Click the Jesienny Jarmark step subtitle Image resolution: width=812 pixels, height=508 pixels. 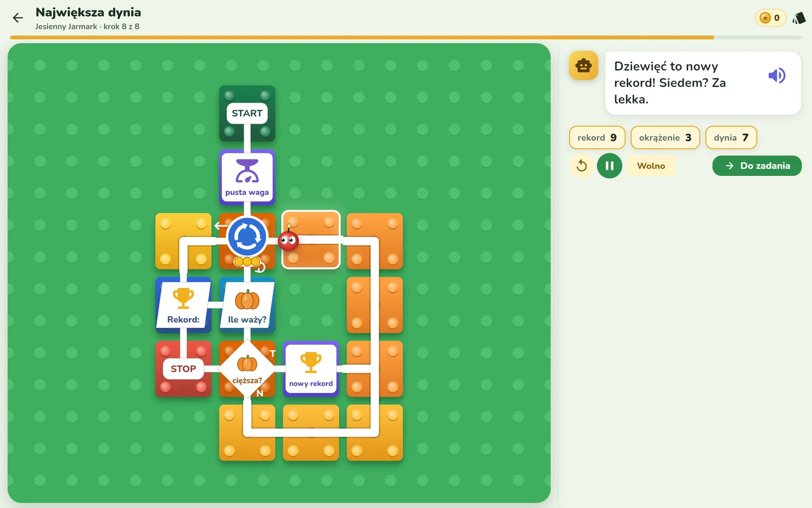(87, 26)
